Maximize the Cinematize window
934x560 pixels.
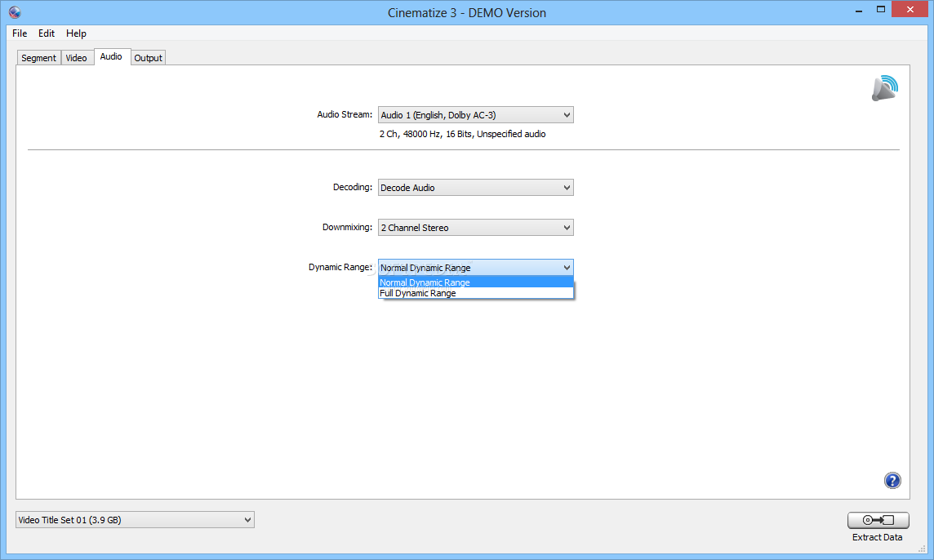880,10
